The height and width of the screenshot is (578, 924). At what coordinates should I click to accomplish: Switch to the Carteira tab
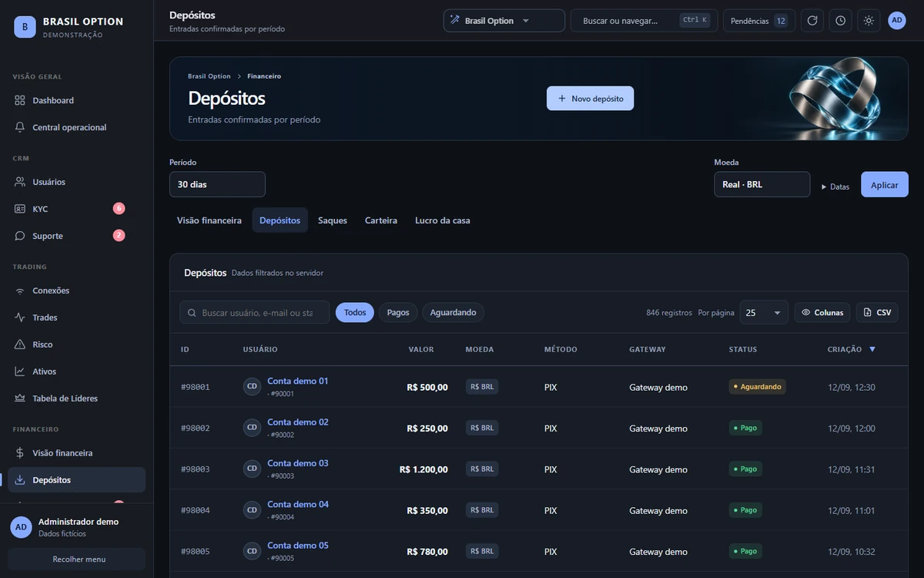click(381, 220)
